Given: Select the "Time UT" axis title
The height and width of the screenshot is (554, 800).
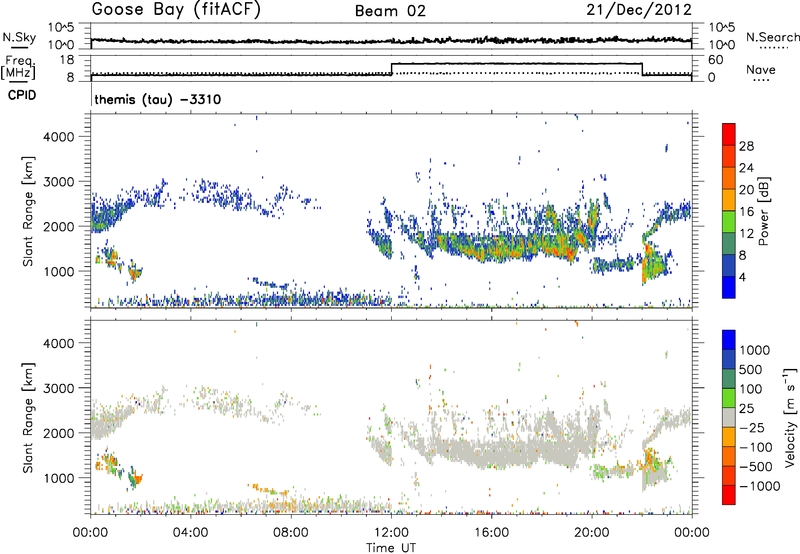Looking at the screenshot, I should tap(391, 548).
